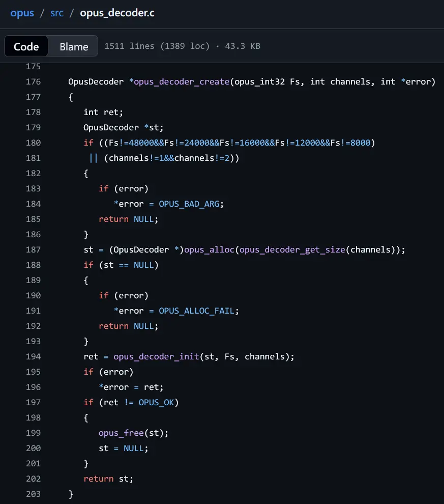Click the opus_decoder_init function call
The height and width of the screenshot is (504, 444).
156,356
